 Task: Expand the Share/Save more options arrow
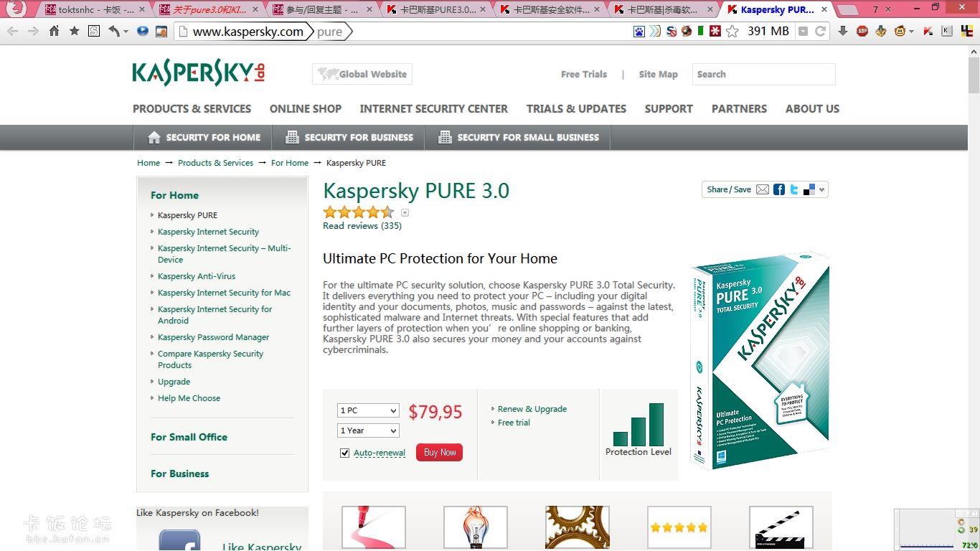(822, 189)
